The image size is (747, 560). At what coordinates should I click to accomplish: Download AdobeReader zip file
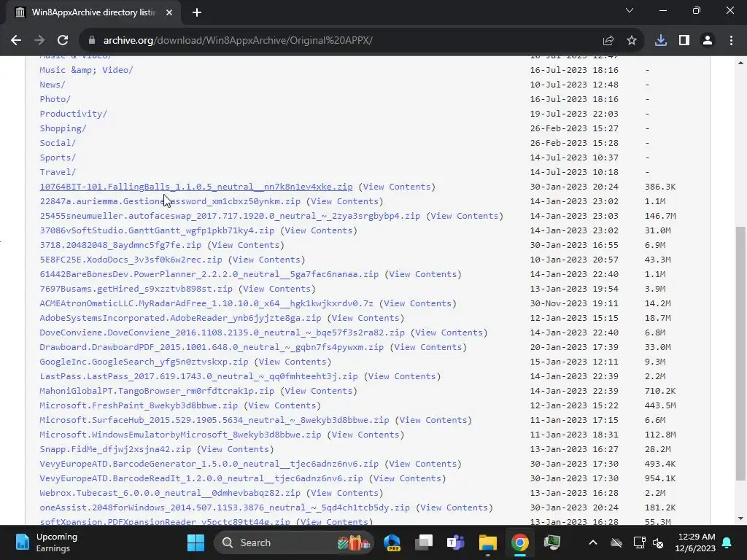coord(181,318)
